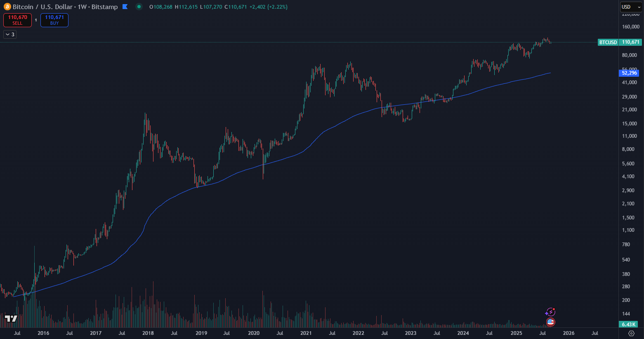Click the orange Bitcoin logo icon
This screenshot has width=644, height=339.
[7, 7]
